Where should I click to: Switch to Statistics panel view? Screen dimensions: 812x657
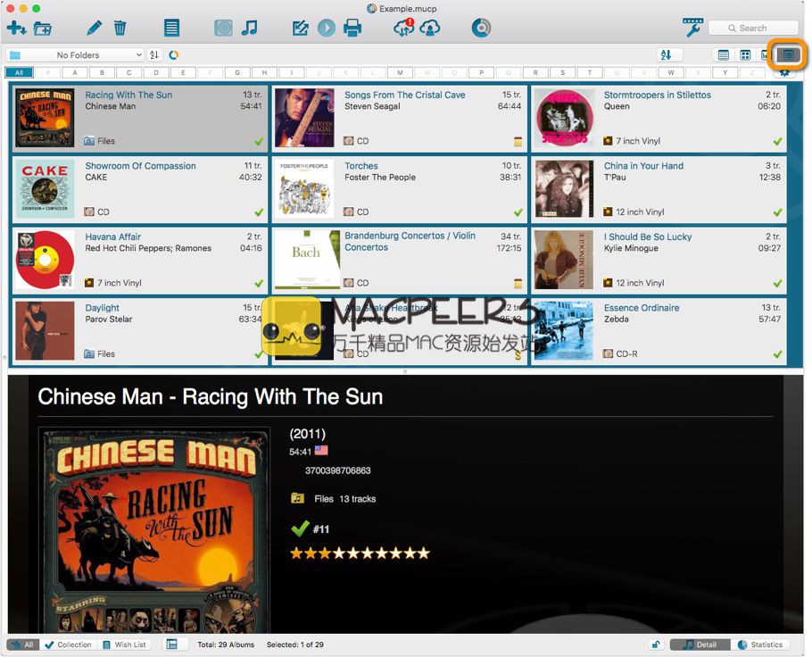[760, 645]
